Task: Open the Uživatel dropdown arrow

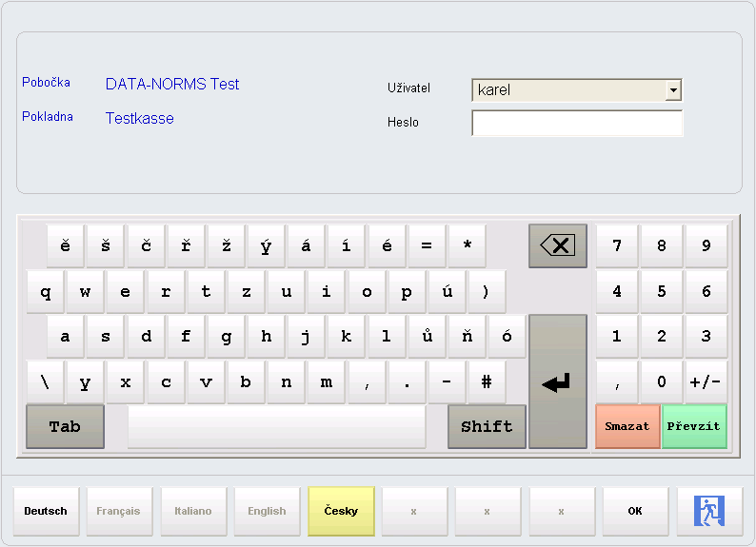Action: point(673,90)
